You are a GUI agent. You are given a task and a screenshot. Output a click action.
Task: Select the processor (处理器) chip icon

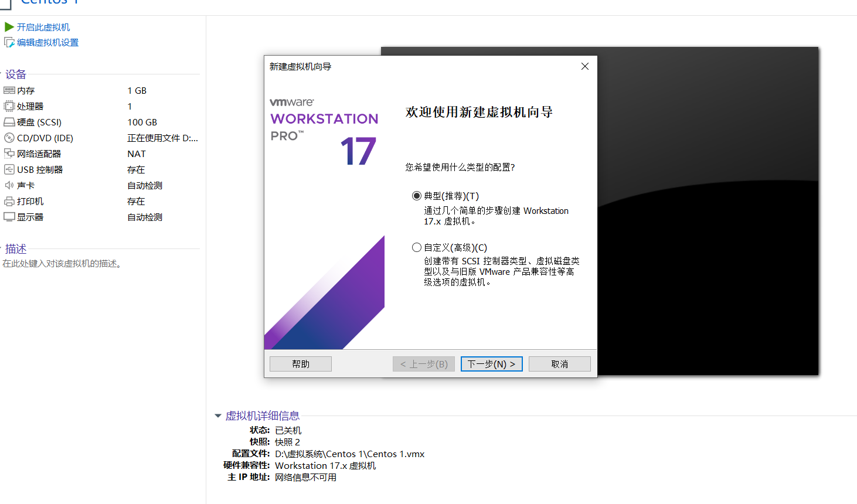pos(9,106)
